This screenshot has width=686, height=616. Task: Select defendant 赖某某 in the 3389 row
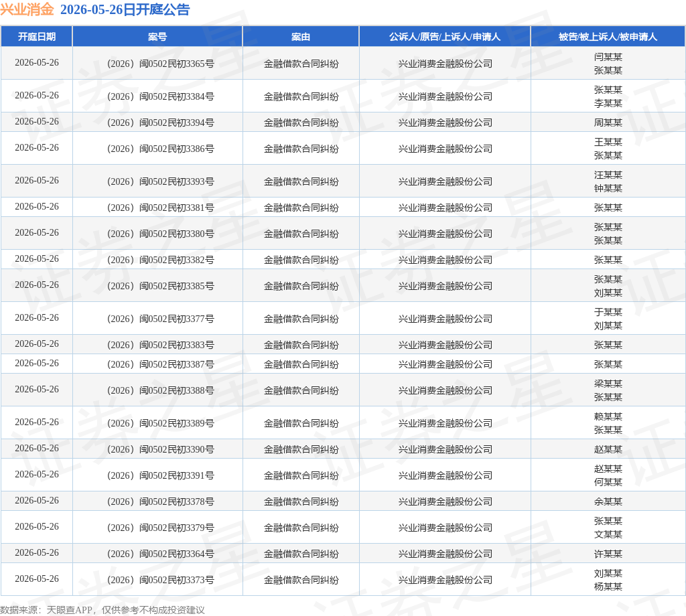608,416
